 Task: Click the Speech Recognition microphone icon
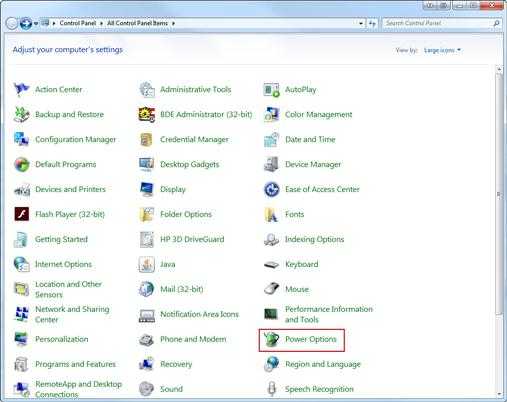[271, 389]
